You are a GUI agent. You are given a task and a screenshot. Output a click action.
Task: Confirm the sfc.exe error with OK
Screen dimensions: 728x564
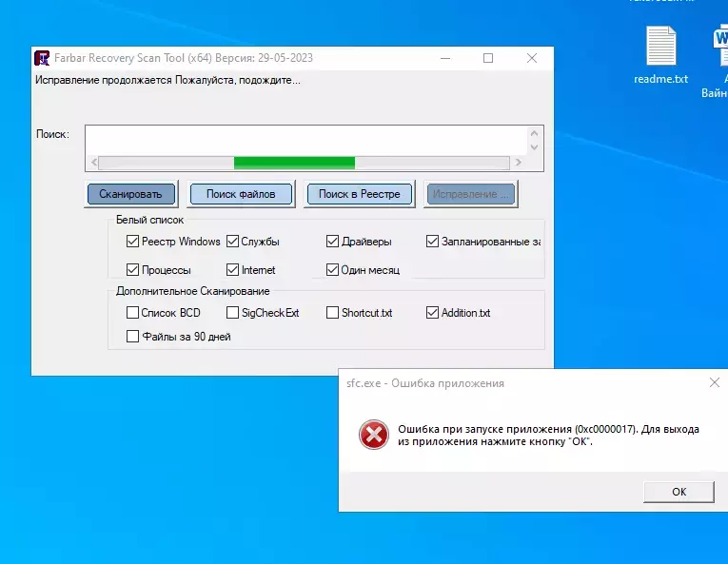pos(679,492)
